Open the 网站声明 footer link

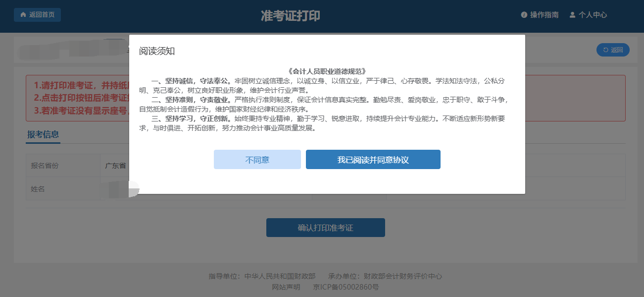click(x=286, y=287)
